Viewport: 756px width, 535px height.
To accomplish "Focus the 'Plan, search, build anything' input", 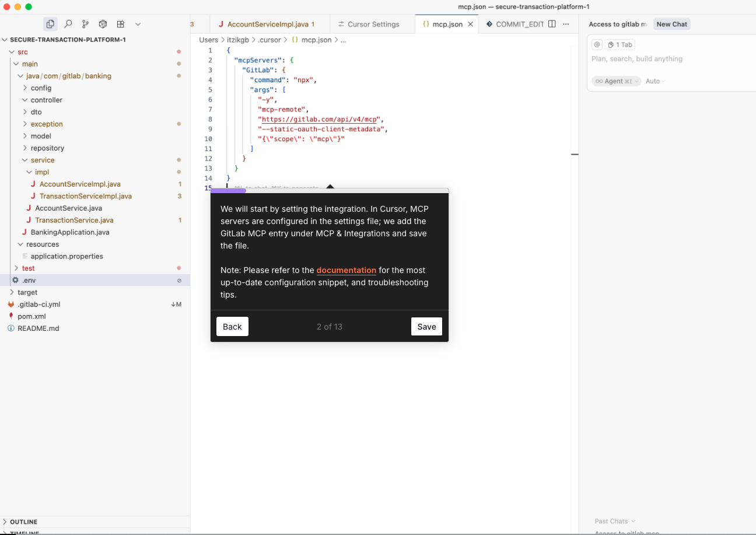I will (x=637, y=59).
